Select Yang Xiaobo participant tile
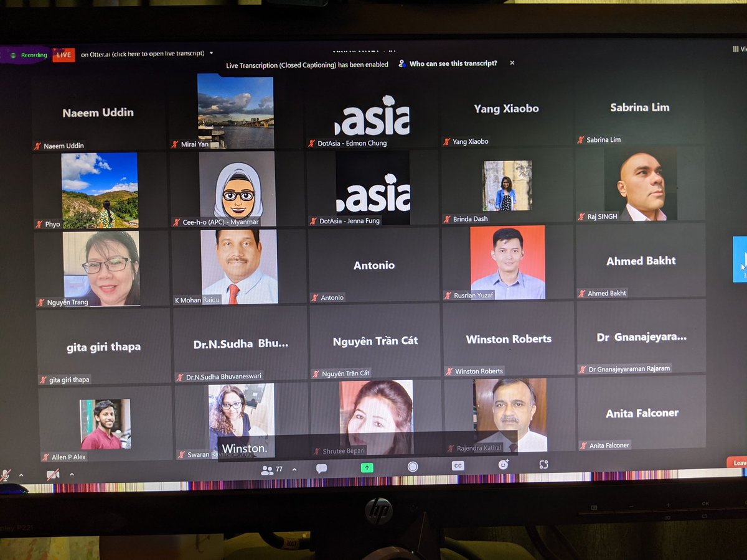 (x=507, y=109)
